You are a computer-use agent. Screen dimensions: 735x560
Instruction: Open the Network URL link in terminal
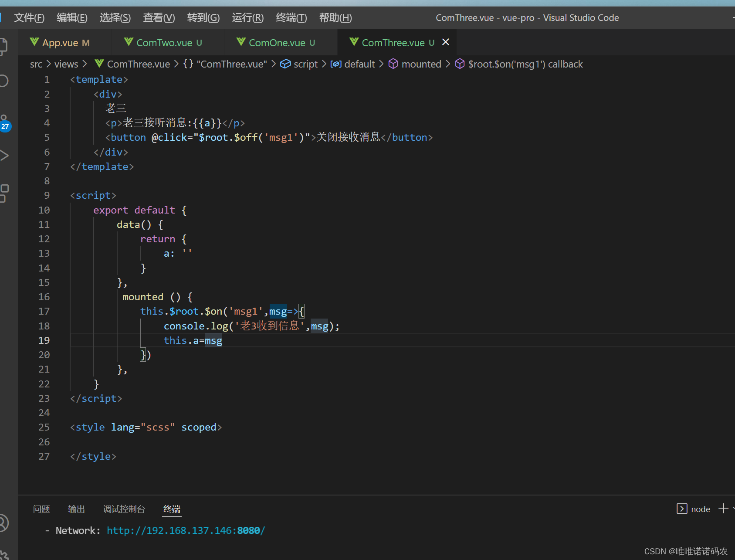point(186,530)
